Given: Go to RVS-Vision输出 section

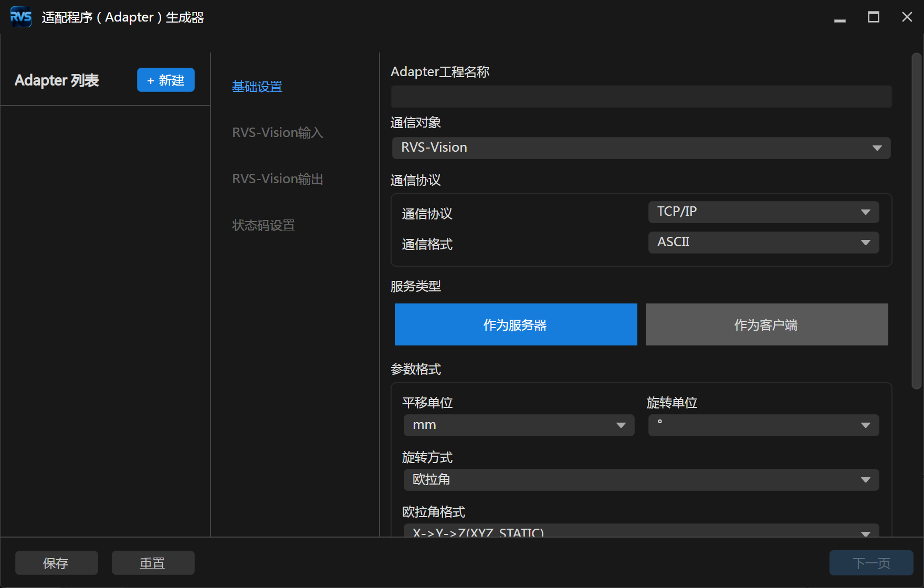Looking at the screenshot, I should coord(278,179).
